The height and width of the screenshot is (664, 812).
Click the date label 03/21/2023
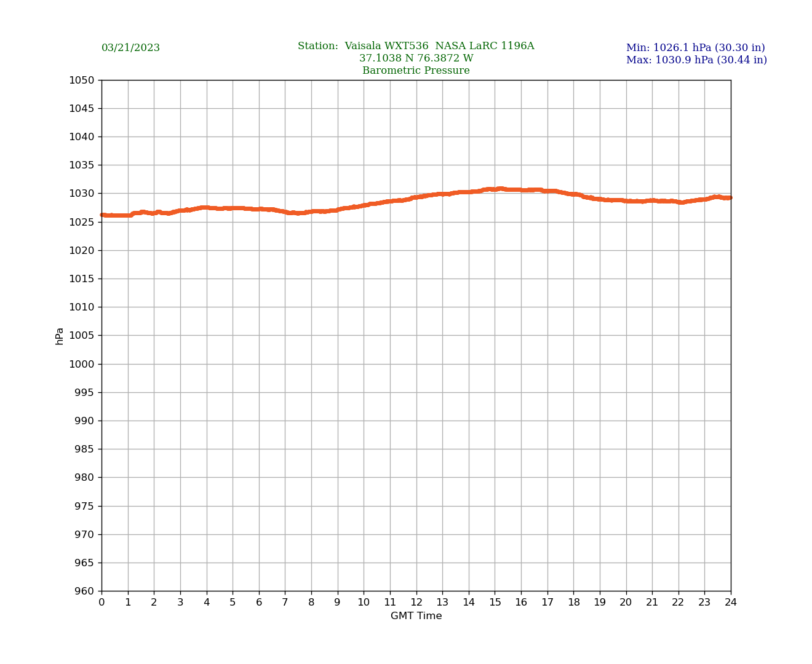[x=130, y=48]
